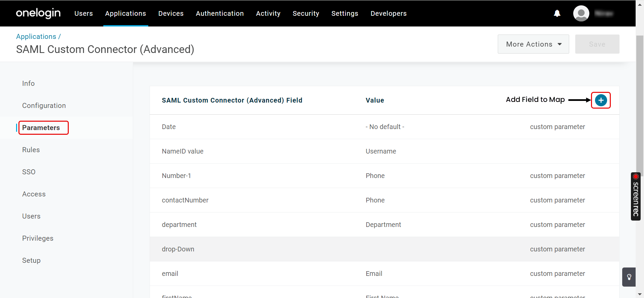Expand the More Actions dropdown
This screenshot has width=644, height=298.
[x=533, y=44]
